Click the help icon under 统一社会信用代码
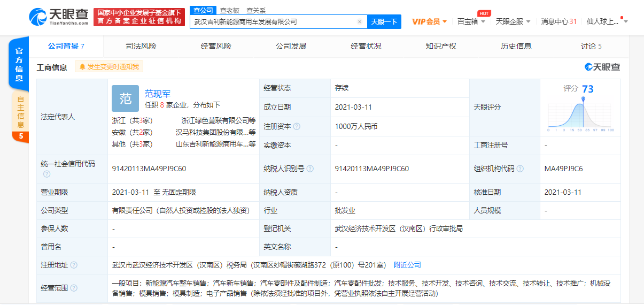This screenshot has width=644, height=305. tap(46, 174)
